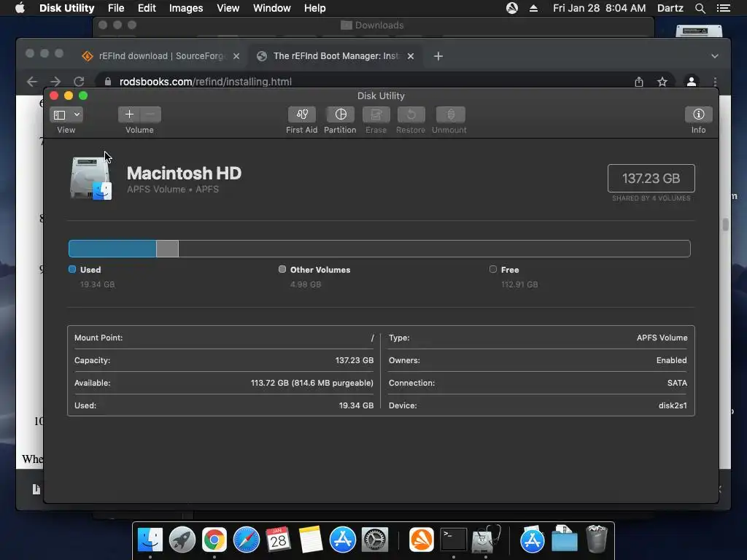Open Google Chrome from the Dock

point(214,540)
